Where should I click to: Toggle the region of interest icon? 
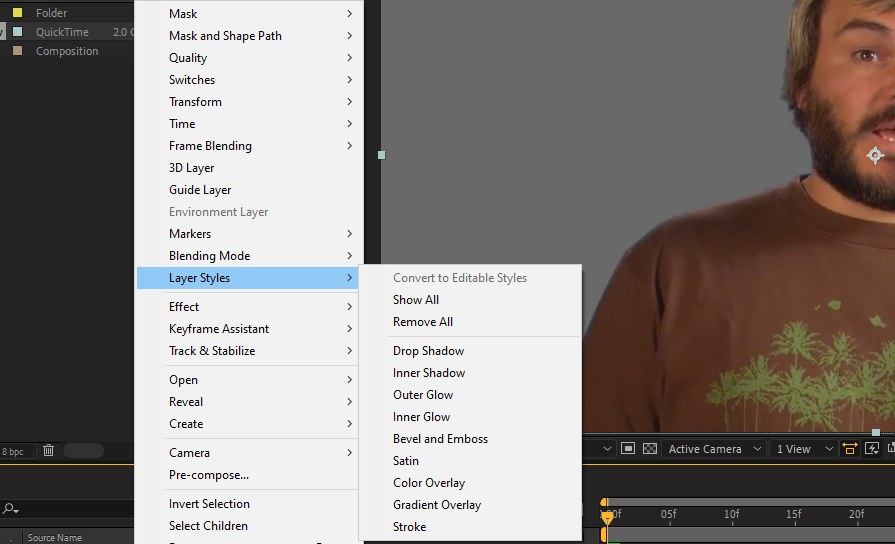pos(627,449)
